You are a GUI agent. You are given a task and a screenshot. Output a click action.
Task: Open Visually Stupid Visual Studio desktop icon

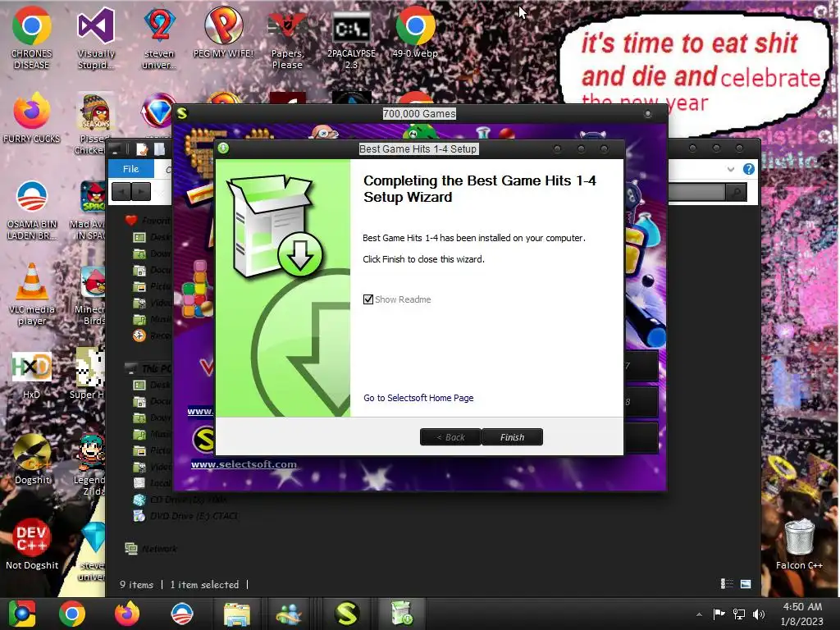click(96, 39)
